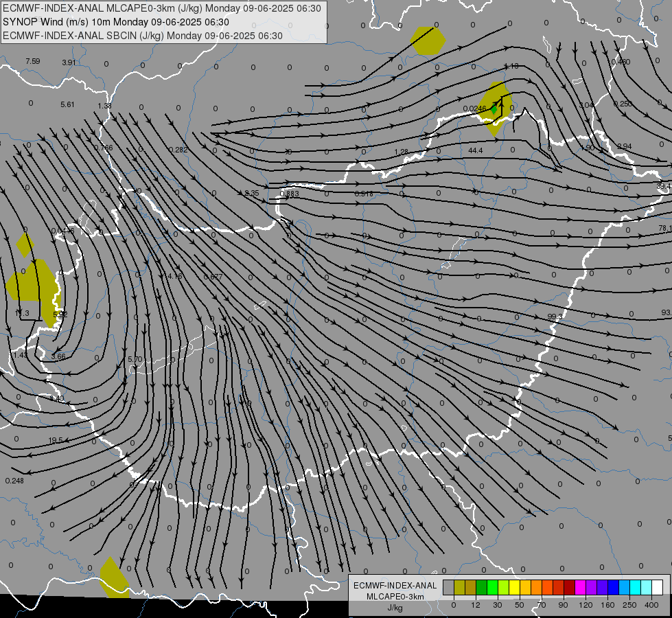
Task: Click the legend scale label 90
Action: (563, 605)
